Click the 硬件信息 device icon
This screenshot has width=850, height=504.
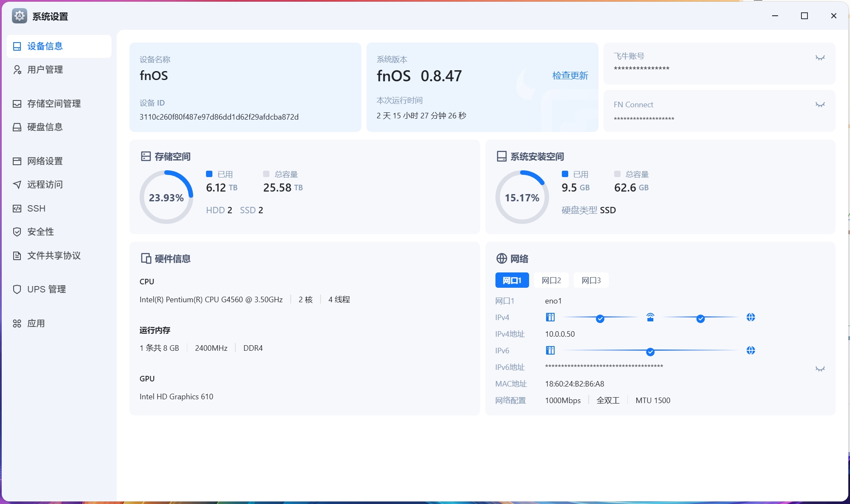(146, 259)
